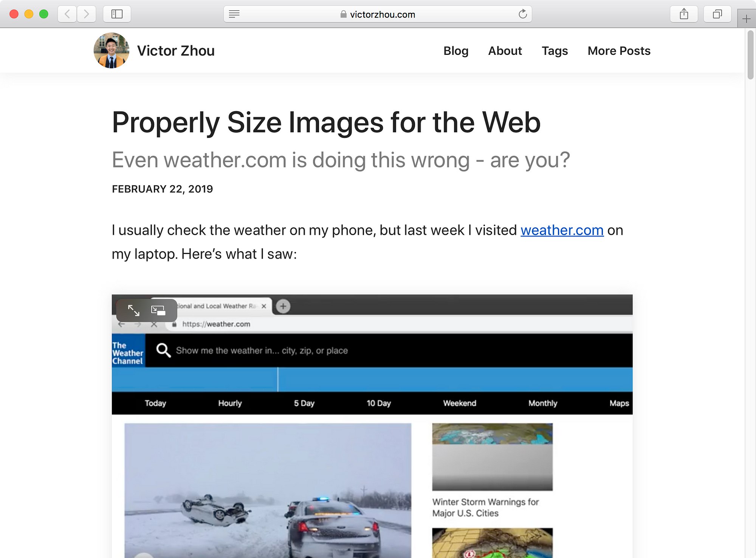Click the victorzhou.com address field
Screen dimensions: 756x558
click(x=378, y=14)
